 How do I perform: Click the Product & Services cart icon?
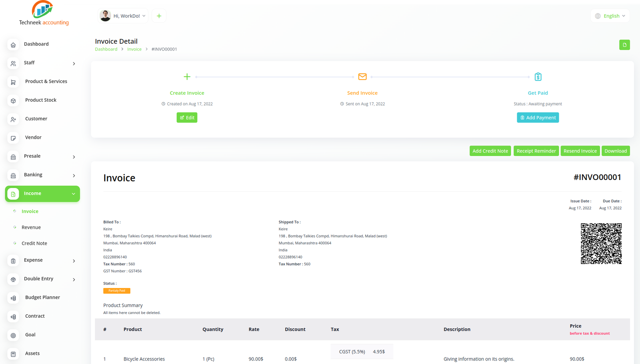coord(13,82)
